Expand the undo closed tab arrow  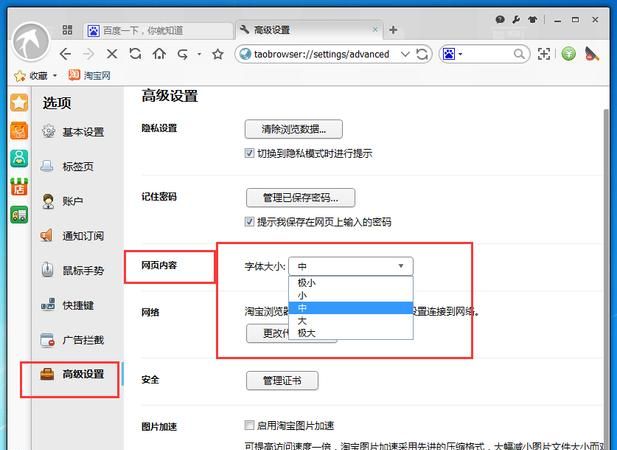[199, 54]
